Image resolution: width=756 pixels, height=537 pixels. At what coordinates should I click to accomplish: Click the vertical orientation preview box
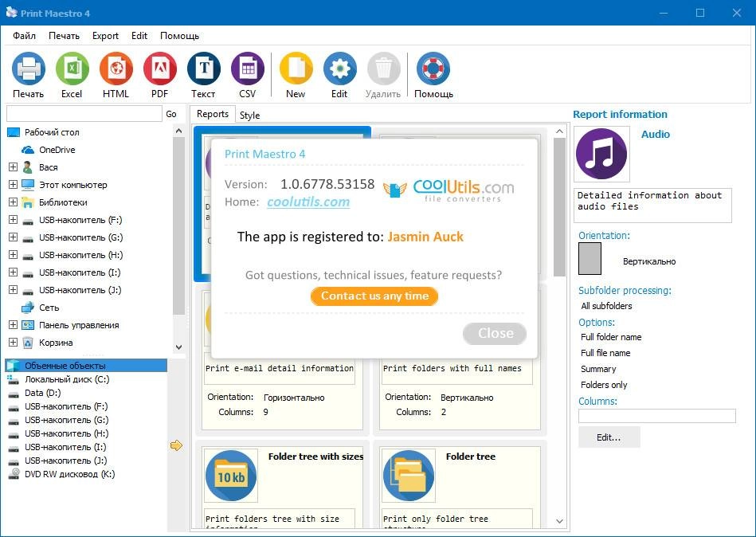(x=590, y=258)
